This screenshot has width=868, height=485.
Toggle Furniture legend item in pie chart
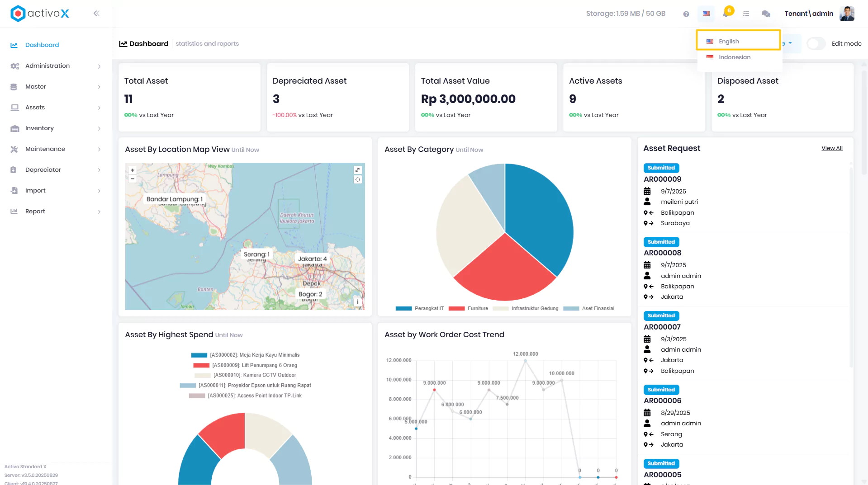468,309
